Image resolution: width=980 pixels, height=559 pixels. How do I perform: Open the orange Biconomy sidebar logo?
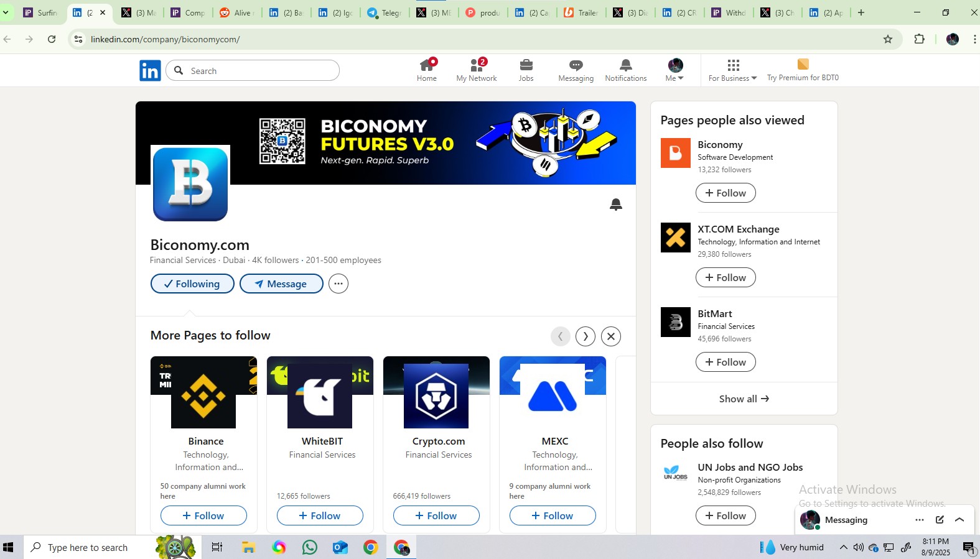[676, 153]
